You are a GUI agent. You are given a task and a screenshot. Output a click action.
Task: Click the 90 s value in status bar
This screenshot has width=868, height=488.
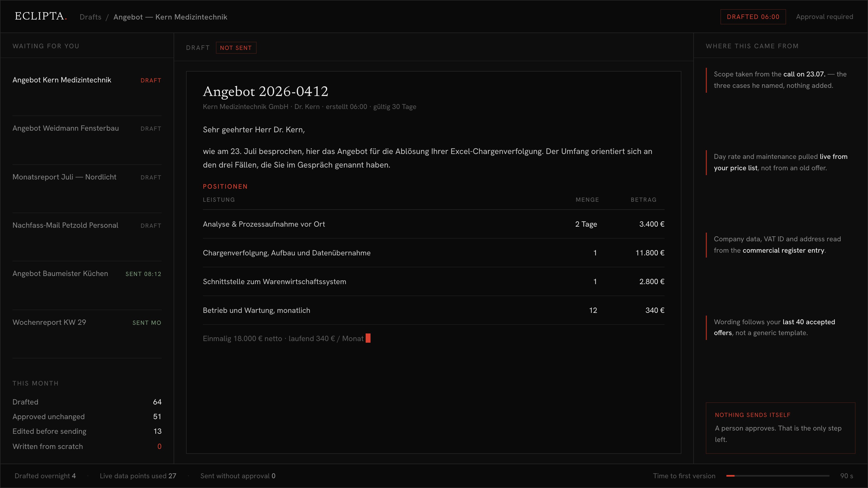[x=846, y=476]
